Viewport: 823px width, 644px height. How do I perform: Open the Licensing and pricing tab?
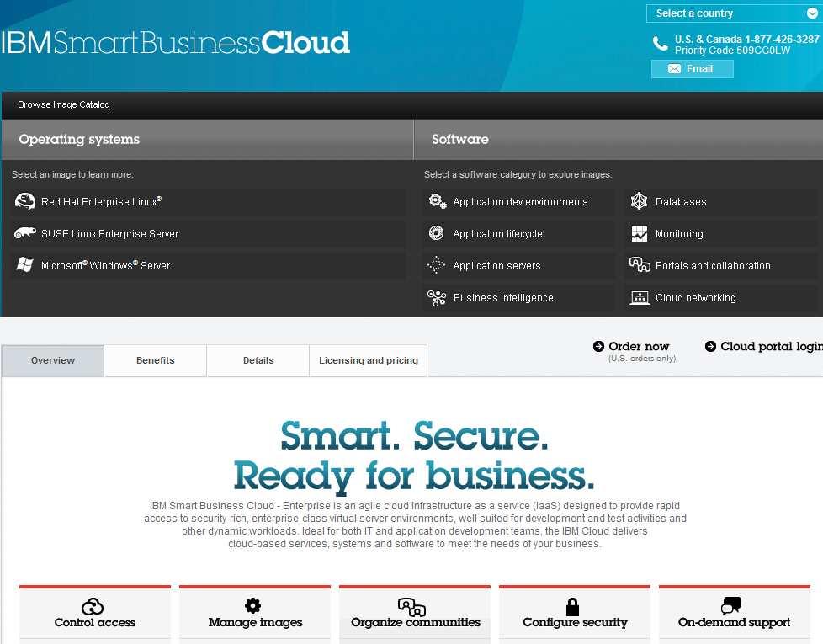pos(369,360)
